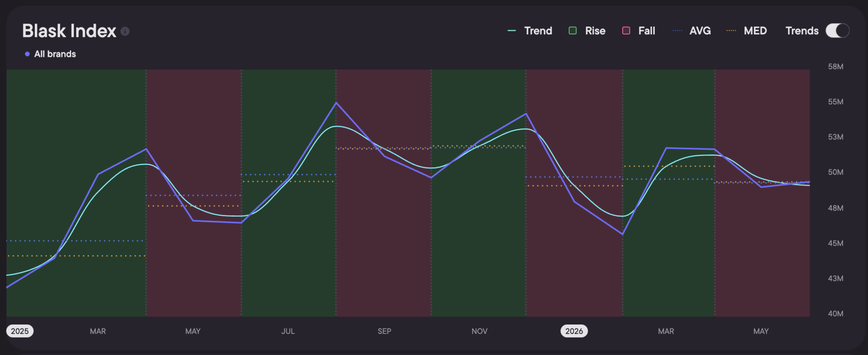
Task: Select the All brands series label
Action: [x=55, y=54]
